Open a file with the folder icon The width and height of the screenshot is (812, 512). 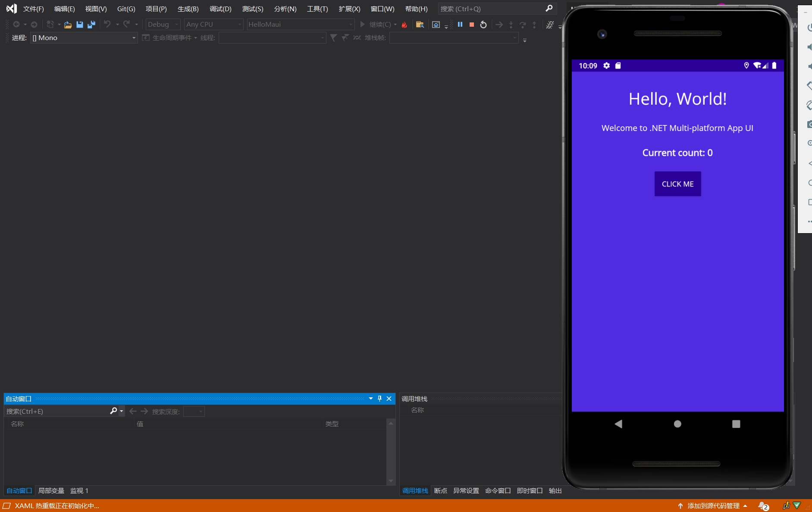[x=68, y=25]
